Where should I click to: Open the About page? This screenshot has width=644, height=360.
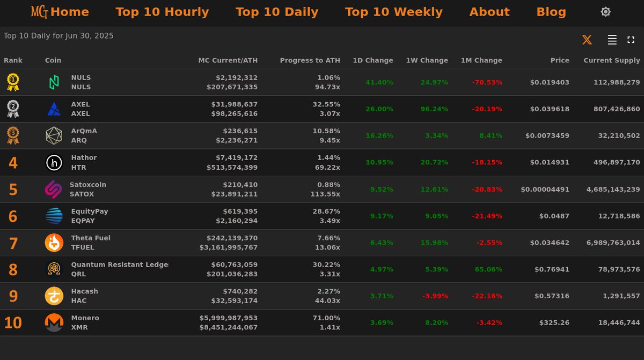(489, 12)
